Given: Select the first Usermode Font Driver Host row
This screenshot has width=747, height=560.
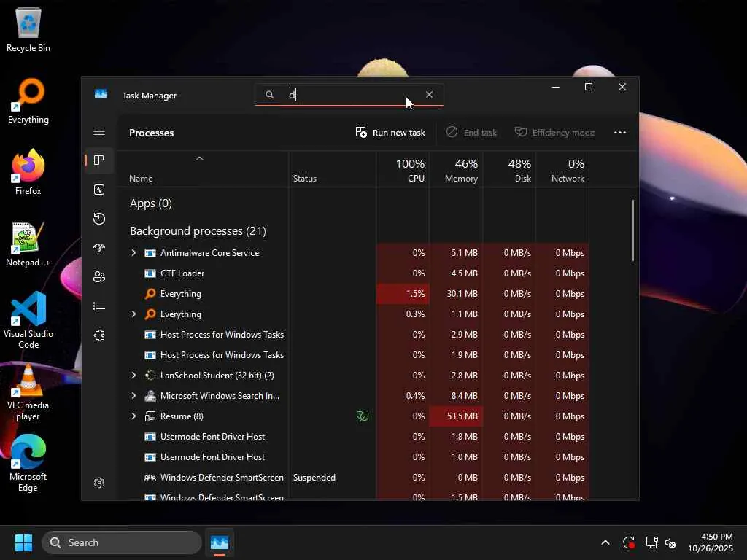Looking at the screenshot, I should tap(354, 437).
